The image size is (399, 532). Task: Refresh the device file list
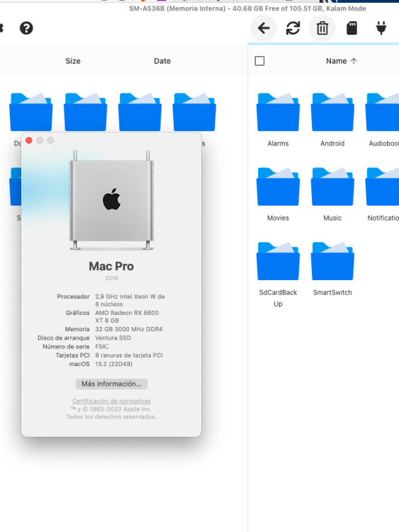[x=293, y=28]
